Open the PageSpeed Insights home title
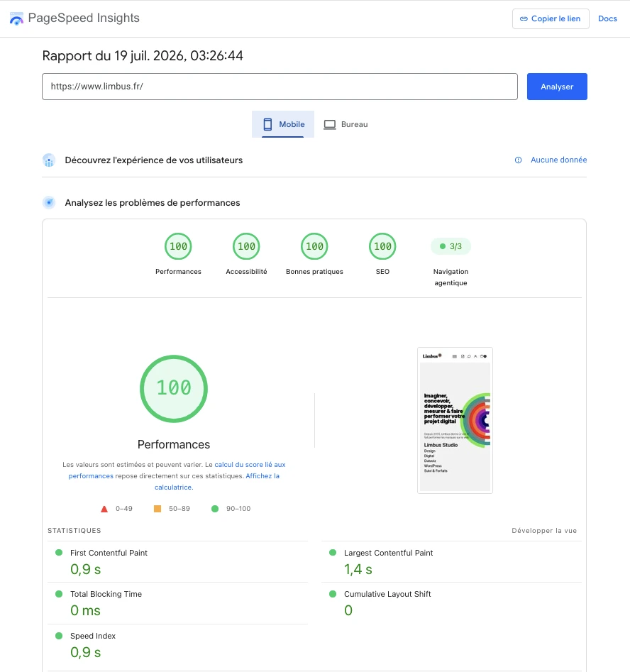The height and width of the screenshot is (672, 630). click(84, 18)
